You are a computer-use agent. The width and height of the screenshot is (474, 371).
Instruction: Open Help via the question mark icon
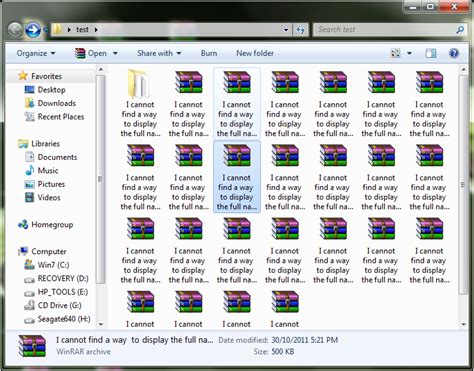pos(454,53)
